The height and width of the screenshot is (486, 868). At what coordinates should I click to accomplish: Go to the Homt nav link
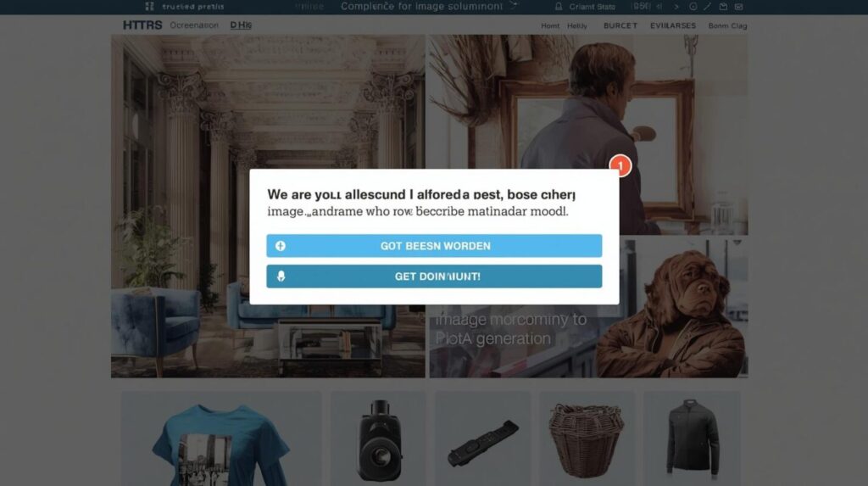coord(550,25)
